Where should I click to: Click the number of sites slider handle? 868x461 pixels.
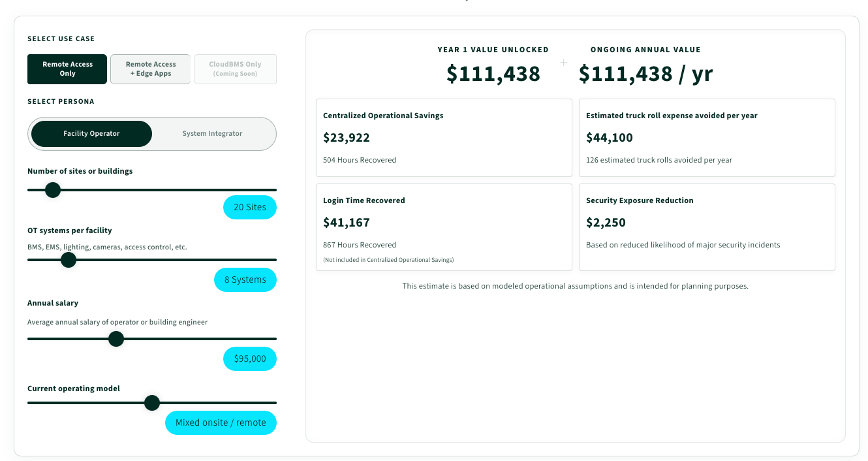pyautogui.click(x=53, y=190)
